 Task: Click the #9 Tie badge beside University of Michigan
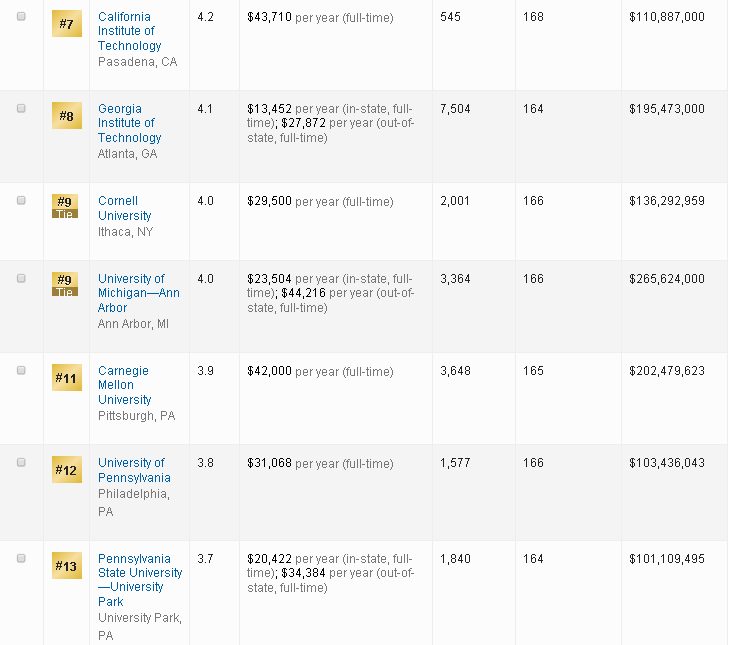pos(66,284)
